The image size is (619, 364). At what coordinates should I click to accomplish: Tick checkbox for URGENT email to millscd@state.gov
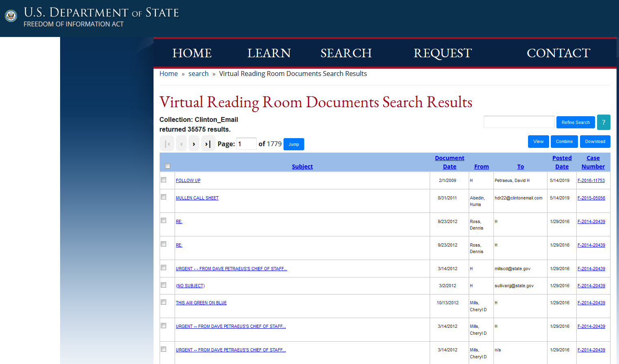(x=163, y=268)
